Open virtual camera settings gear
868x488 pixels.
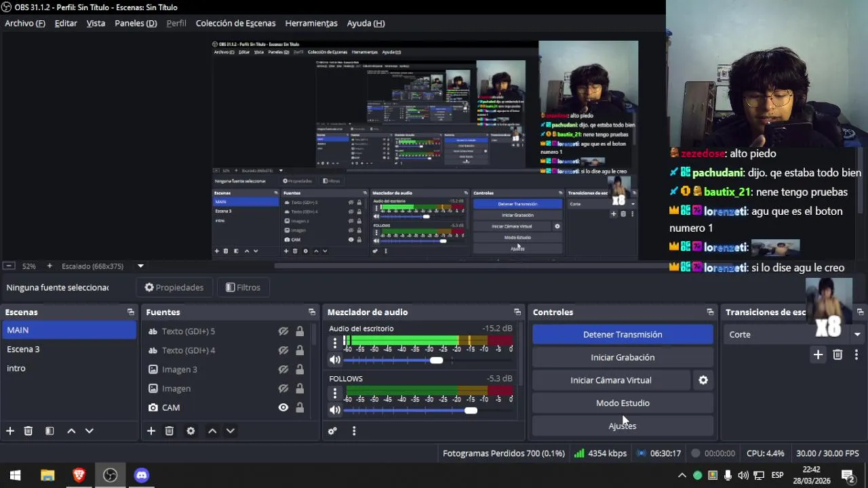pyautogui.click(x=703, y=380)
